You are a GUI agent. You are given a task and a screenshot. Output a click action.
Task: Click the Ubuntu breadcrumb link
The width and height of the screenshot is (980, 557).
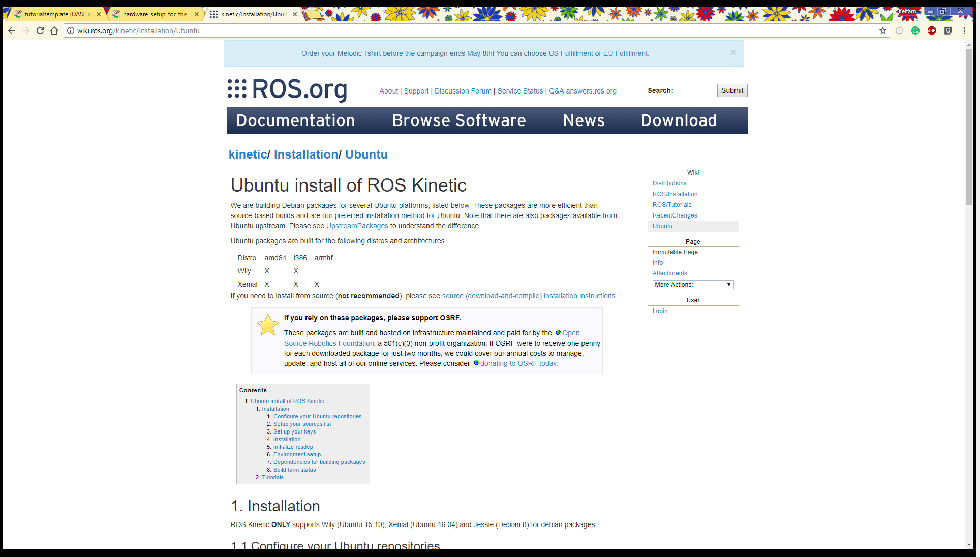(x=366, y=154)
